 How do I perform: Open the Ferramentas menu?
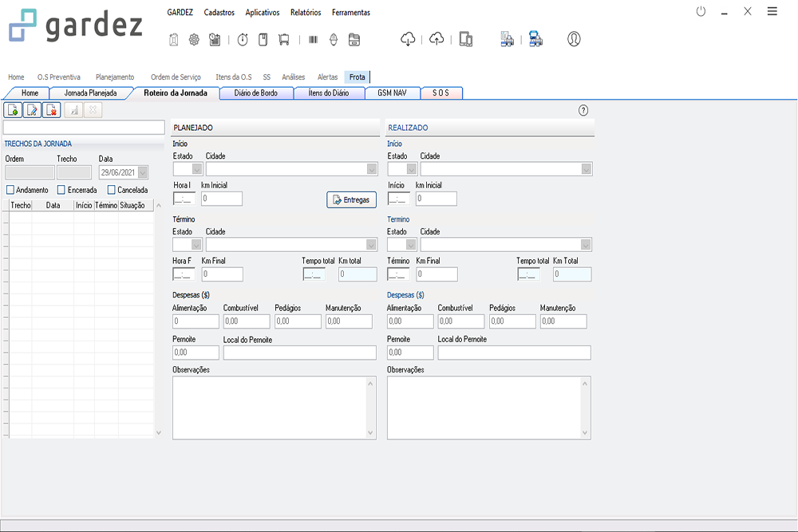coord(351,12)
